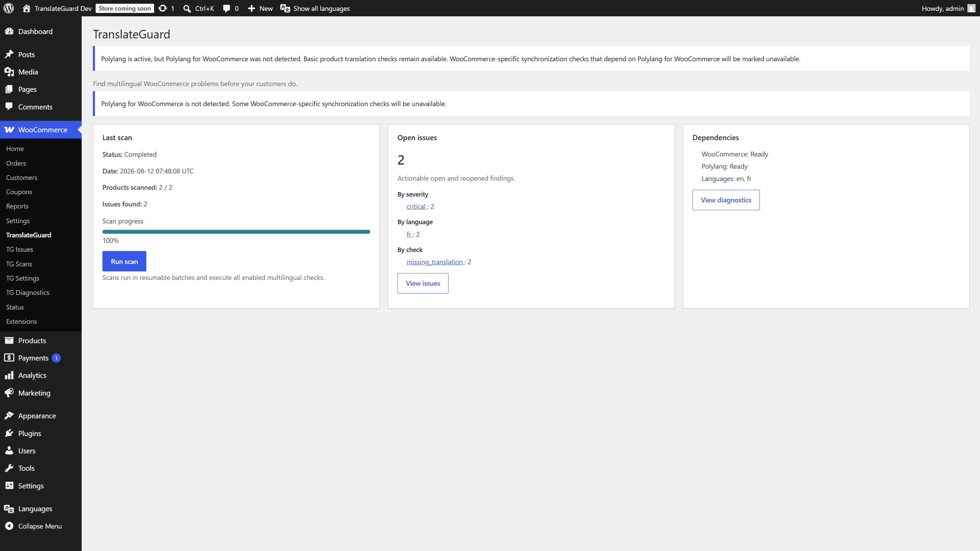The height and width of the screenshot is (551, 980).
Task: Click the View issues button
Action: pos(423,283)
